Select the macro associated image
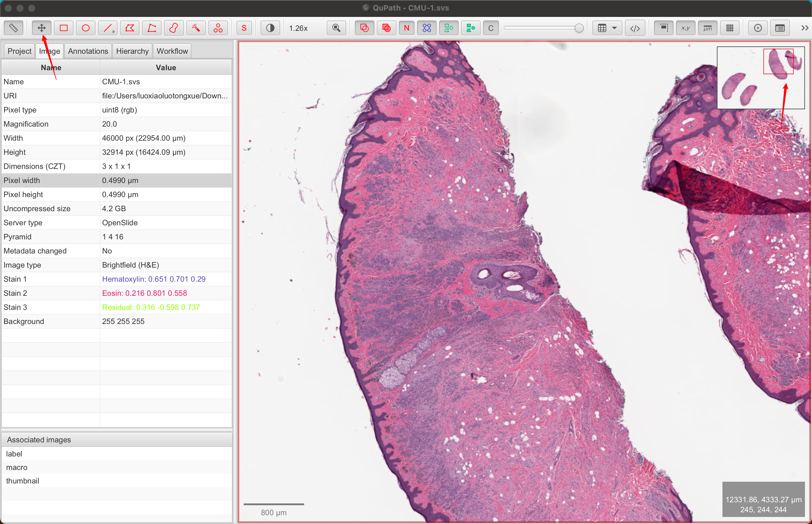Image resolution: width=812 pixels, height=524 pixels. tap(17, 467)
